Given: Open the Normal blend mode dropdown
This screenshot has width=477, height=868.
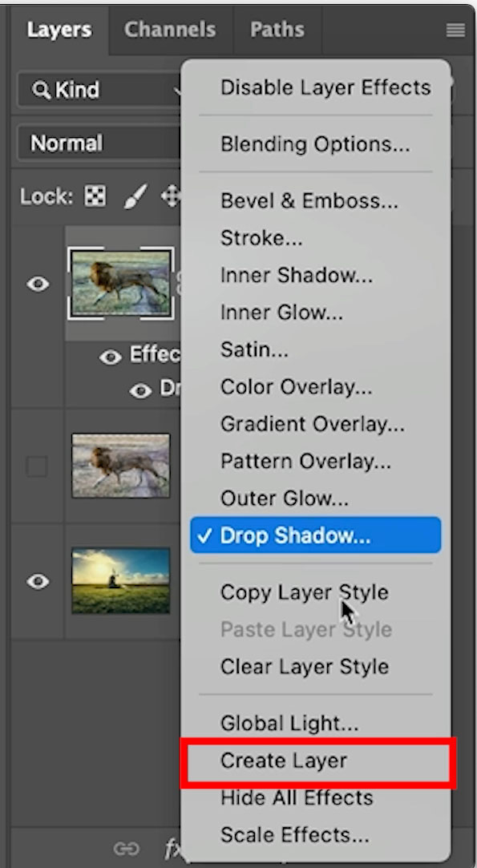Looking at the screenshot, I should [99, 143].
